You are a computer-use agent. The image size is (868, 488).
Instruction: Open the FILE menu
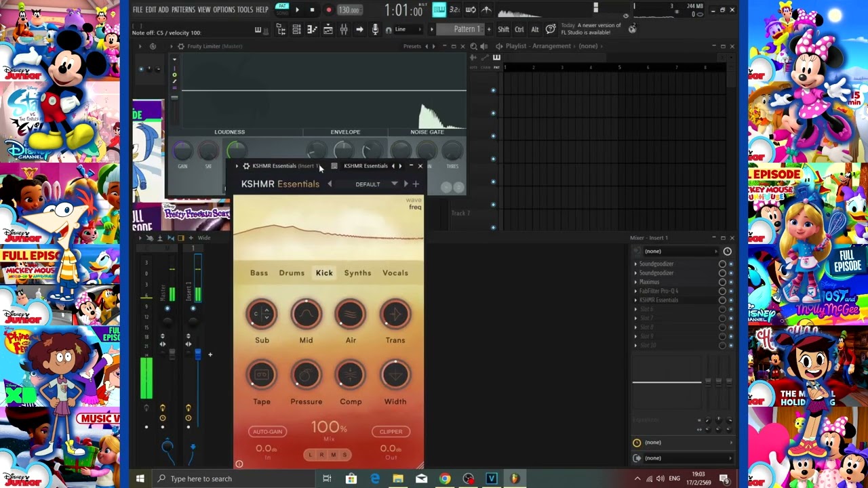[x=138, y=9]
